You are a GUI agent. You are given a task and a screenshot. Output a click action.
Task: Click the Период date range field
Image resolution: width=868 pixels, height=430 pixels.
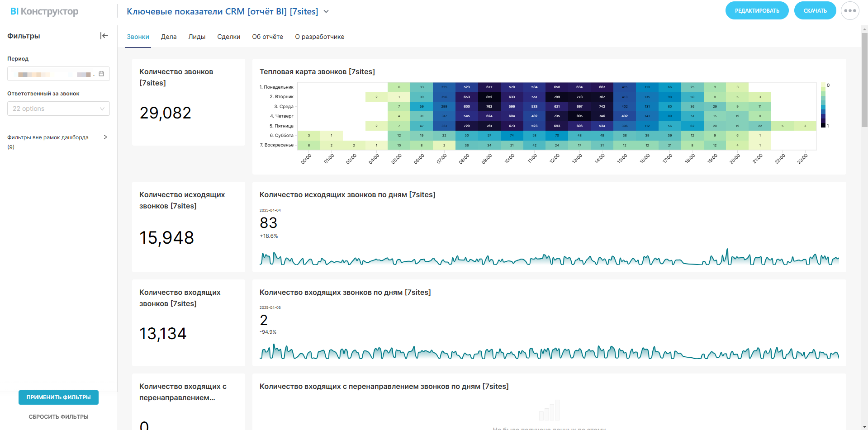coord(54,74)
